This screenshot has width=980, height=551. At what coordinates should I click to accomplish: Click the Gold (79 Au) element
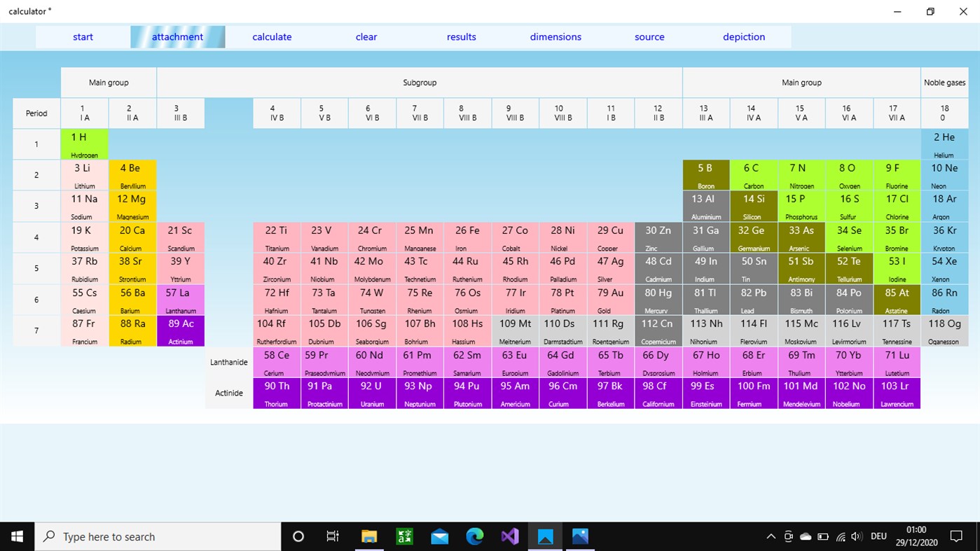point(610,300)
